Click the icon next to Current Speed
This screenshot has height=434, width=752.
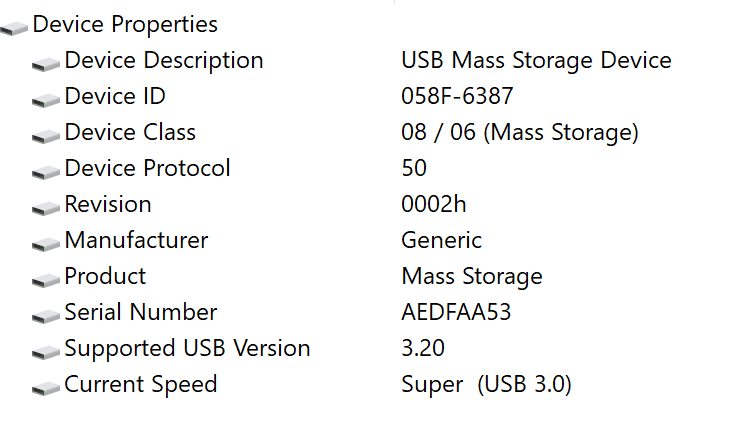(46, 387)
